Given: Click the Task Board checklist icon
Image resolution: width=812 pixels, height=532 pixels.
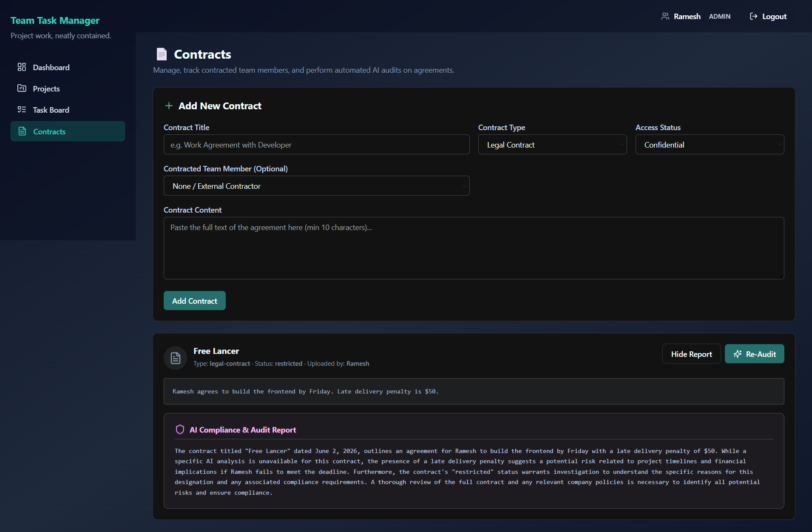Looking at the screenshot, I should pyautogui.click(x=22, y=110).
